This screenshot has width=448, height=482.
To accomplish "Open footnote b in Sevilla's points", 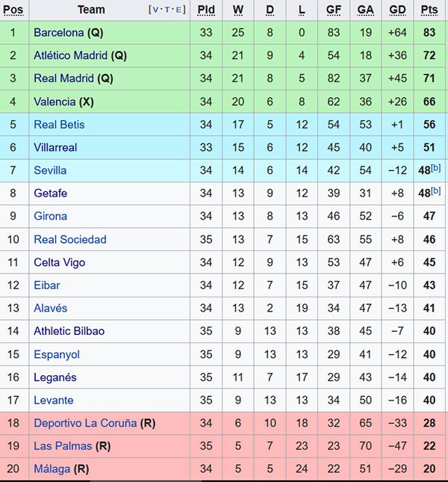I will tap(436, 168).
